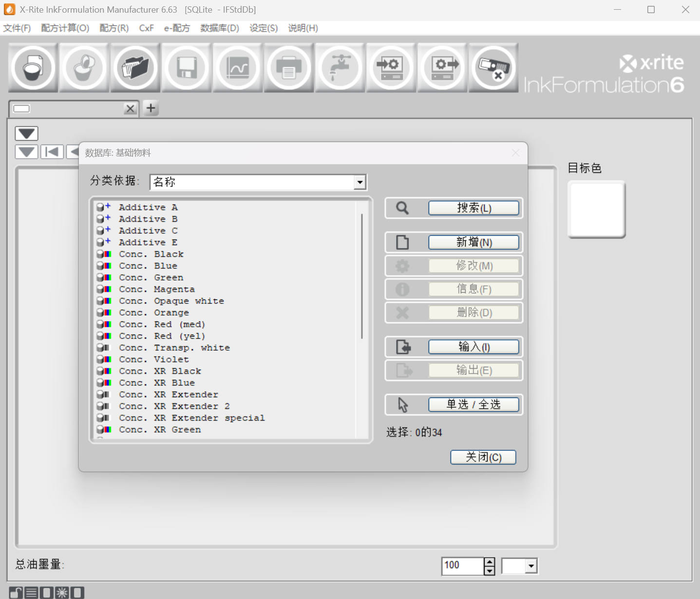The width and height of the screenshot is (700, 599).
Task: Open 说明(H) menu
Action: [303, 28]
